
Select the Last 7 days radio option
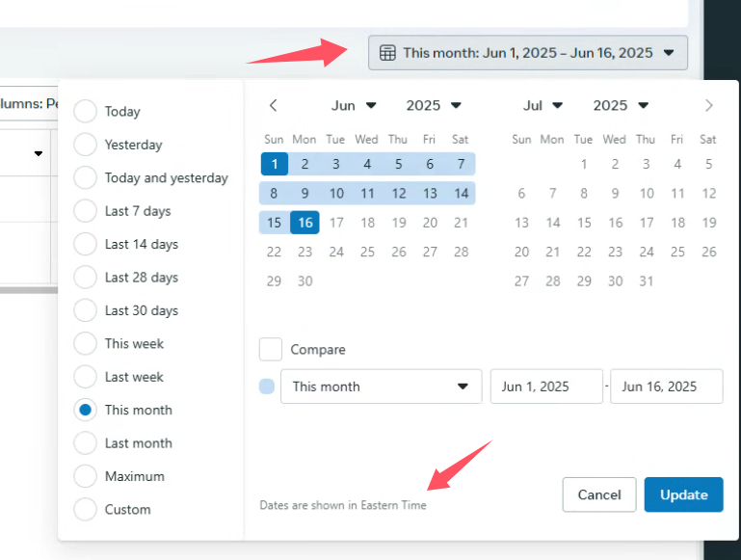pos(85,211)
